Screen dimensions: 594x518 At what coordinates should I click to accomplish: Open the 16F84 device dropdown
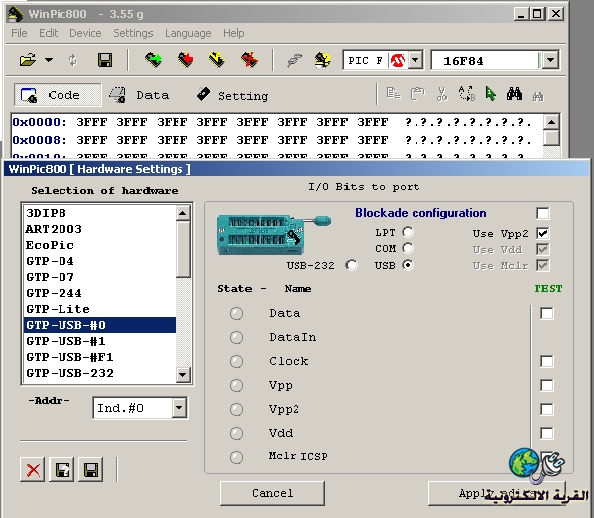pyautogui.click(x=550, y=60)
